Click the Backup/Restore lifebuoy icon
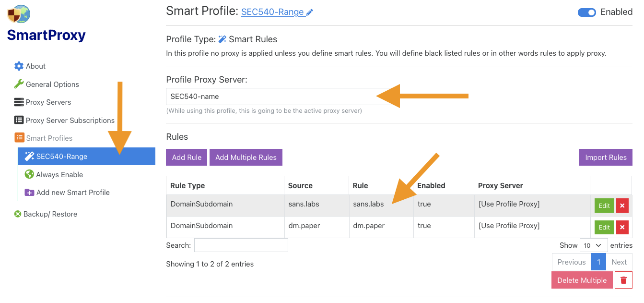Screen dimensions: 644x303 click(18, 214)
